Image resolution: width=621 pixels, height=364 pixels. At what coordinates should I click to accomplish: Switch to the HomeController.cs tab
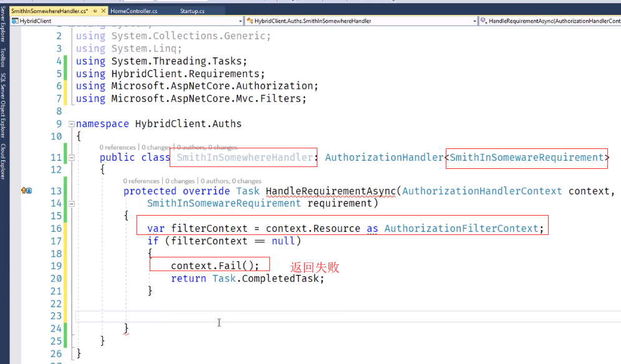(134, 11)
